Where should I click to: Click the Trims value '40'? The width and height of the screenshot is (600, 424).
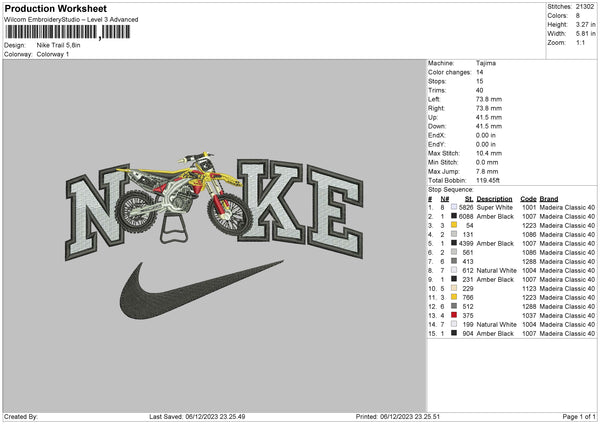[479, 90]
